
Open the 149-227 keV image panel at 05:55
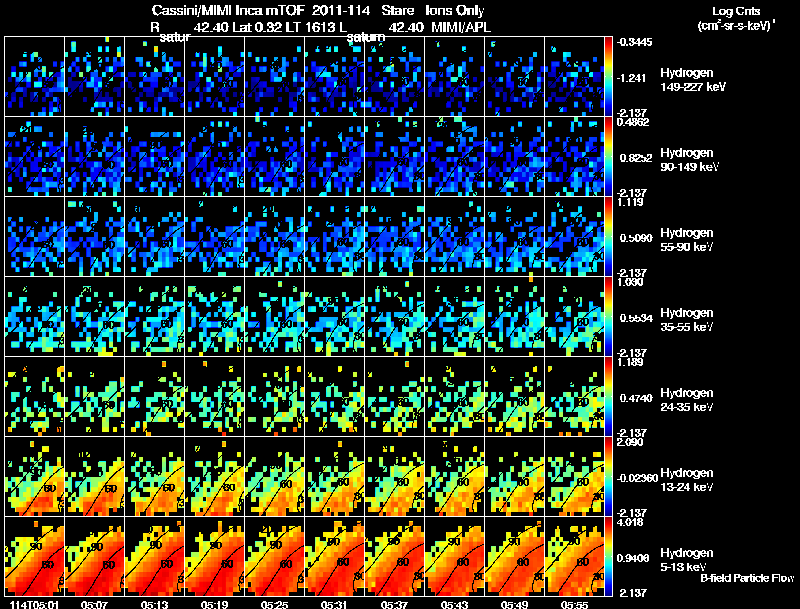tap(574, 76)
